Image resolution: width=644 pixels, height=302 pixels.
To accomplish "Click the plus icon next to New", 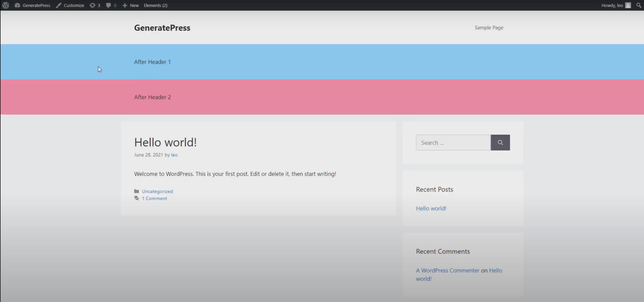I will [125, 5].
